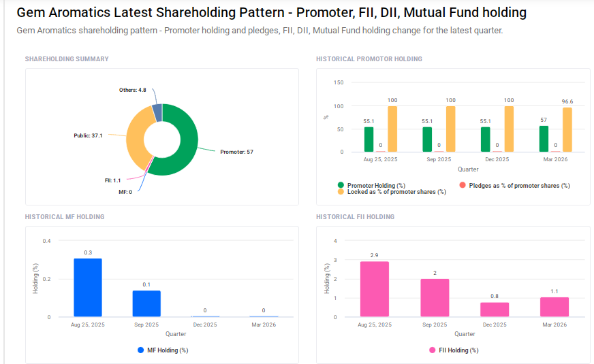Toggle the Pledges as % of promoter shares legend
594x364 pixels.
coord(514,186)
